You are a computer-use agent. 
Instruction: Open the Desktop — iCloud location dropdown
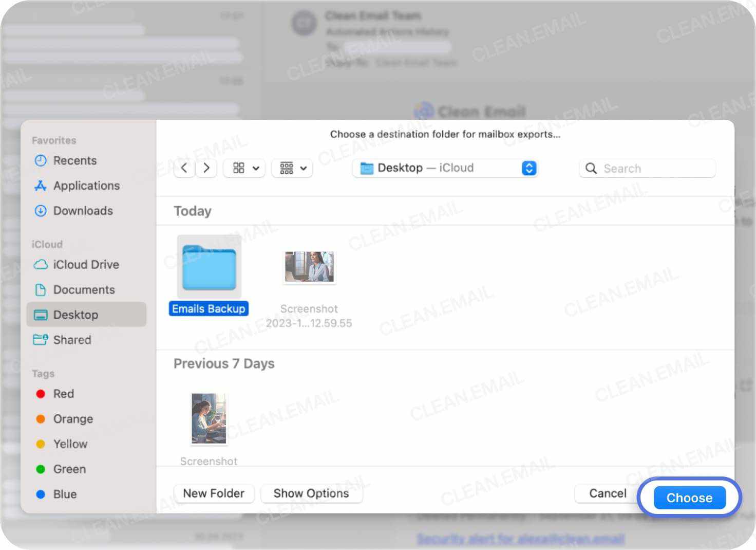click(x=445, y=168)
